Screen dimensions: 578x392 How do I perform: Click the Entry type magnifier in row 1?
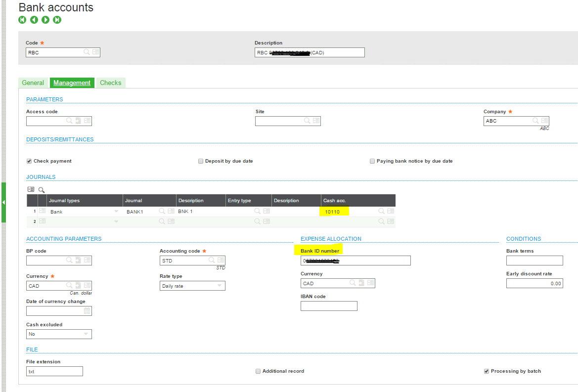[257, 211]
